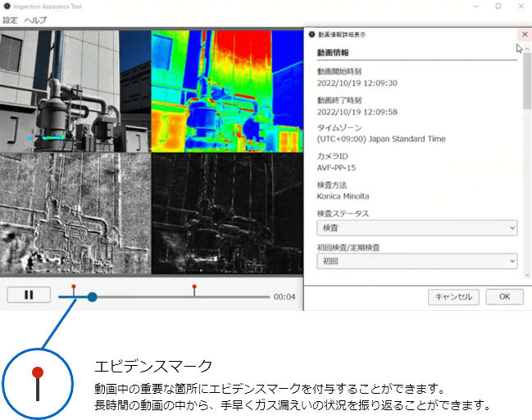This screenshot has width=532, height=420.
Task: Click the 動画情報詳細表示 dialog title icon
Action: click(x=311, y=35)
